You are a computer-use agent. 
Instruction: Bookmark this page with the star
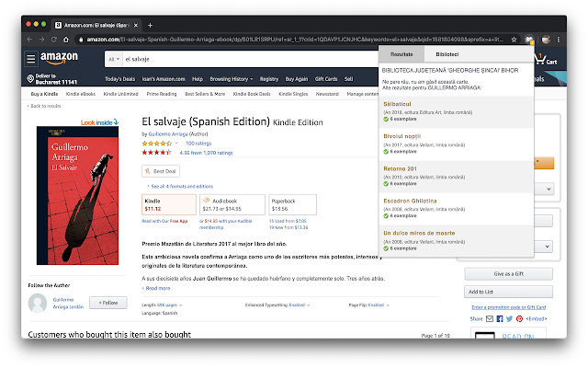tap(514, 40)
